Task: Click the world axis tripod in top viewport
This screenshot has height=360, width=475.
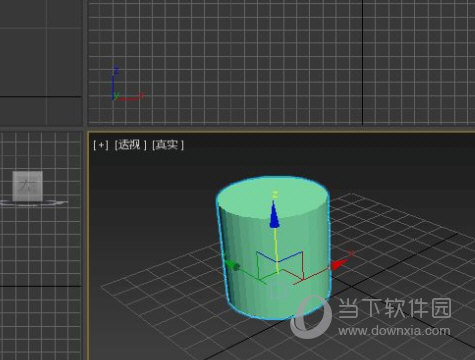Action: pos(127,83)
